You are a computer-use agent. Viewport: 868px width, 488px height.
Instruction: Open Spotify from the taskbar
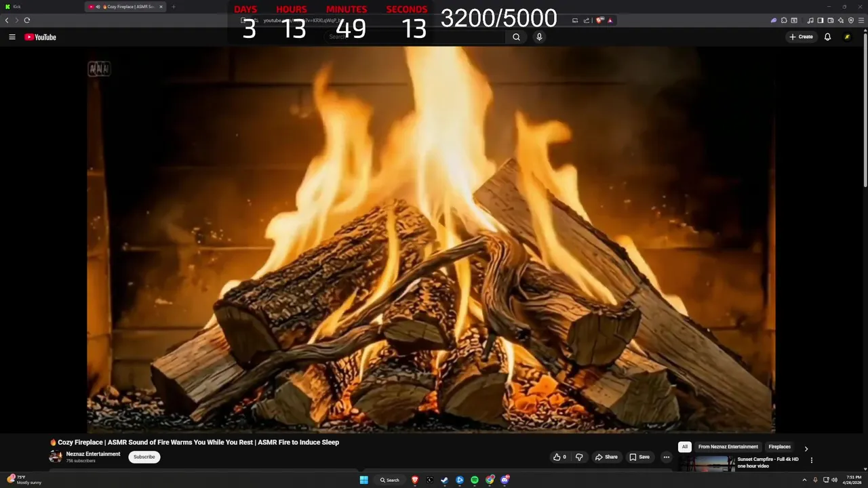(x=475, y=480)
